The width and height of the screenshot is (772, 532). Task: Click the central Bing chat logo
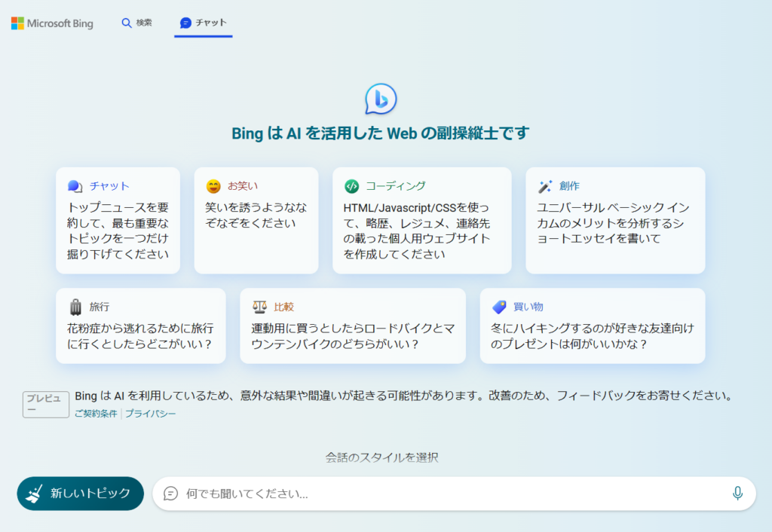coord(381,99)
